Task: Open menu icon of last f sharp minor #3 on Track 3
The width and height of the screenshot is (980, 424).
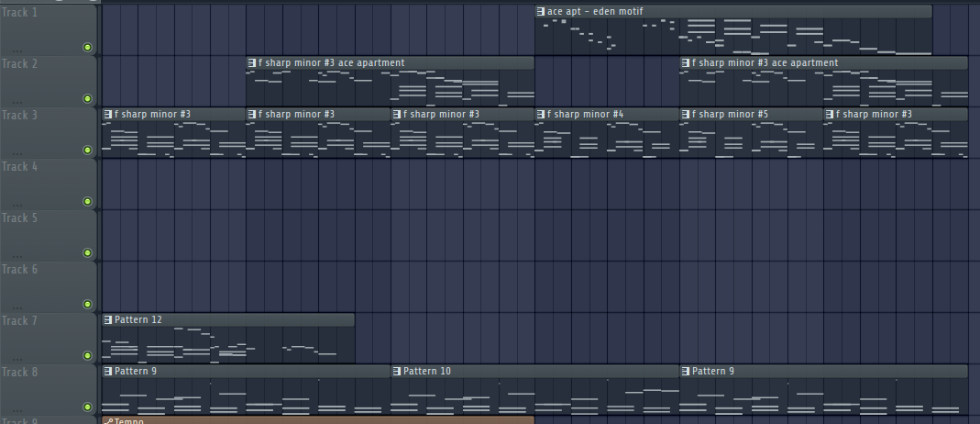Action: point(830,115)
